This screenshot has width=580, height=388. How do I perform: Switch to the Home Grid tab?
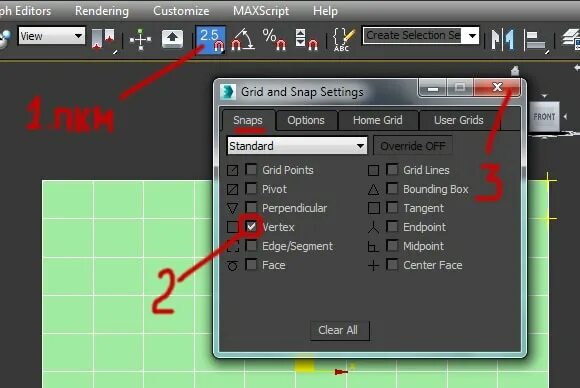[378, 120]
